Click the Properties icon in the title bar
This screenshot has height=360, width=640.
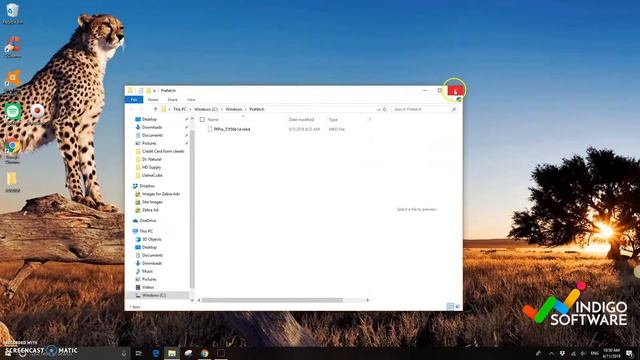point(140,91)
